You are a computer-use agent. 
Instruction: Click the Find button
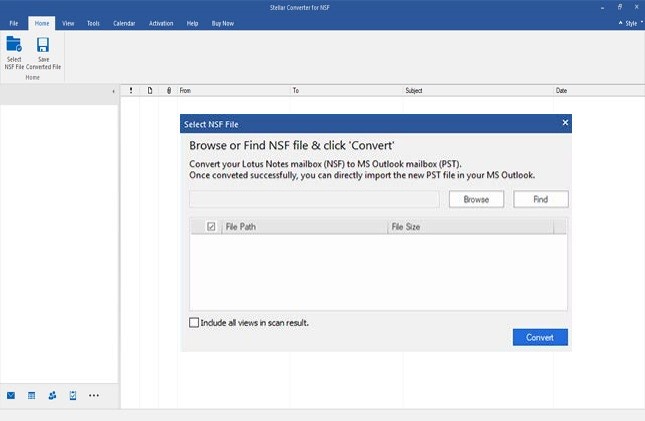pyautogui.click(x=541, y=199)
